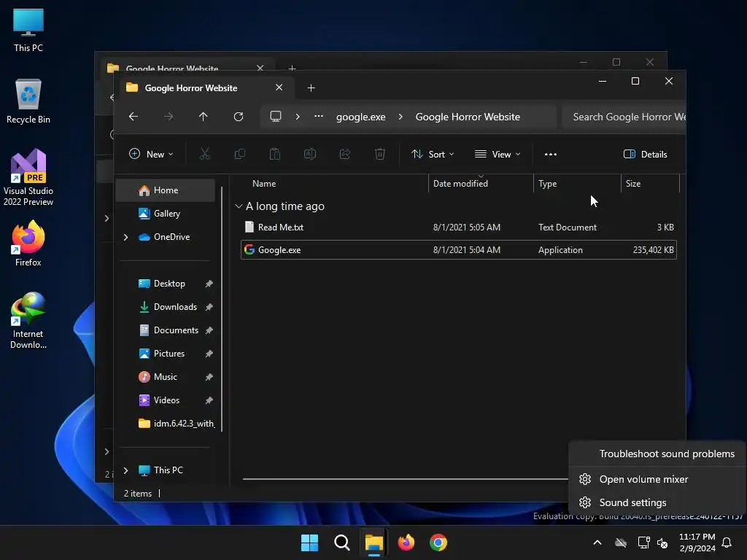
Task: Expand the chevron after the monitor icon
Action: (298, 117)
